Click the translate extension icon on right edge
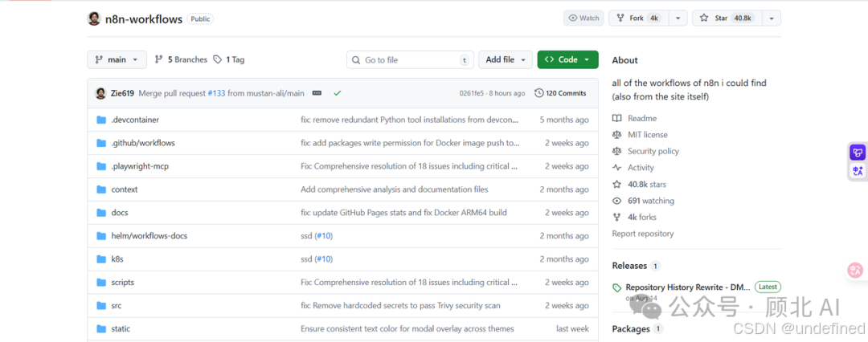868x342 pixels. tap(858, 171)
